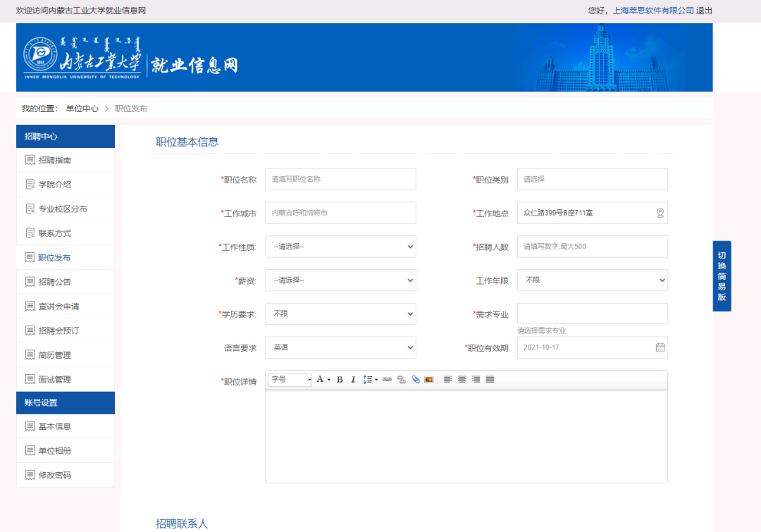
Task: Click the insert hyperlink icon
Action: [x=387, y=380]
